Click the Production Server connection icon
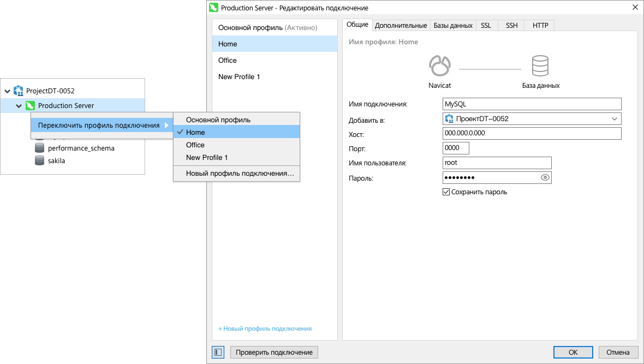This screenshot has width=644, height=364. point(31,105)
